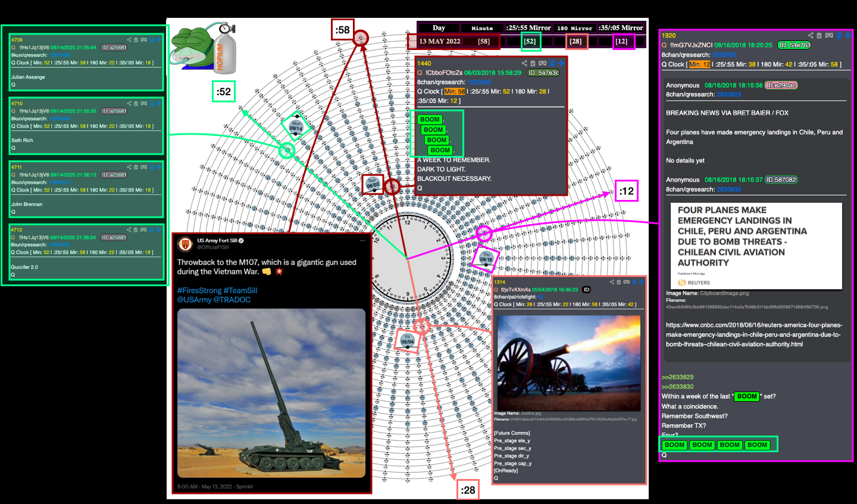Click the pink ID:e290ac badge
Viewport: 857px width, 504px height.
tap(781, 85)
